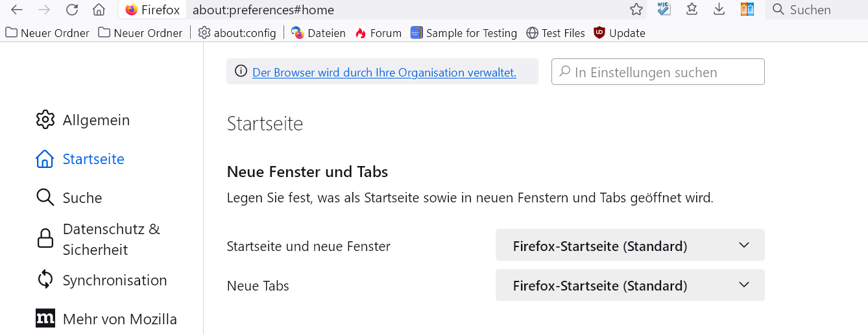The image size is (868, 334).
Task: Open the 'Neue Tabs' dropdown
Action: coord(629,285)
